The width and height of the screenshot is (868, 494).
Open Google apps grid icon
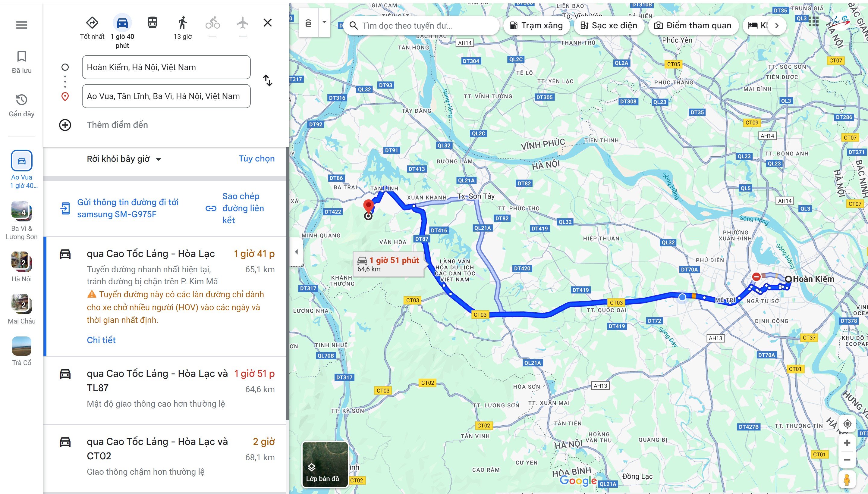click(813, 21)
